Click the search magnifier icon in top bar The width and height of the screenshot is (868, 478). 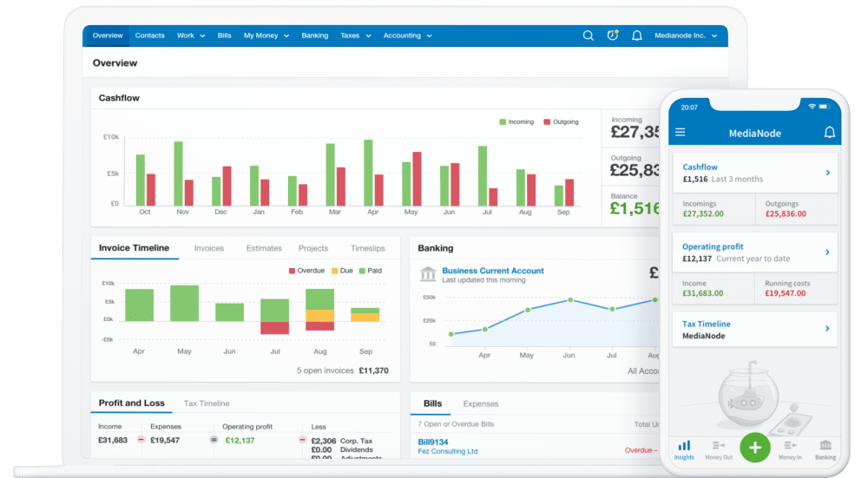pyautogui.click(x=589, y=36)
